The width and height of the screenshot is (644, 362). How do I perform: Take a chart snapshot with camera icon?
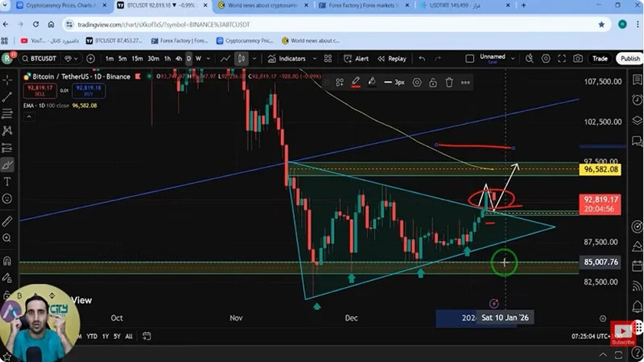pos(578,58)
